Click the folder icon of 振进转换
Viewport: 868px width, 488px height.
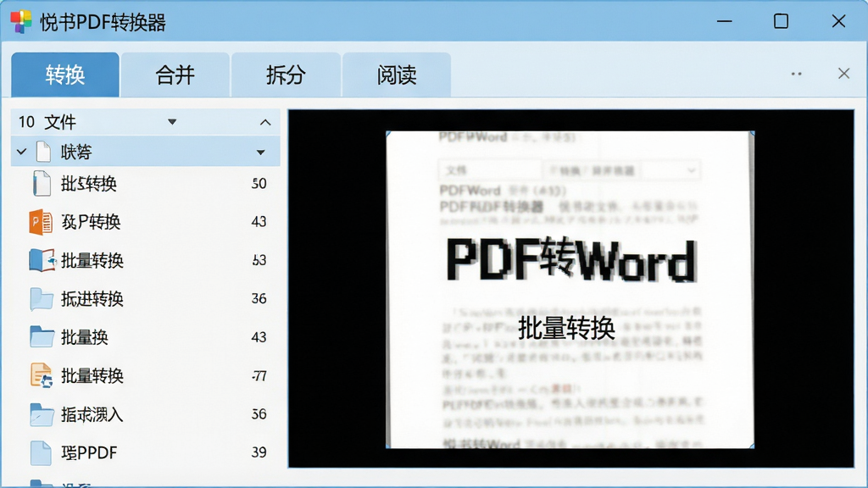[42, 299]
